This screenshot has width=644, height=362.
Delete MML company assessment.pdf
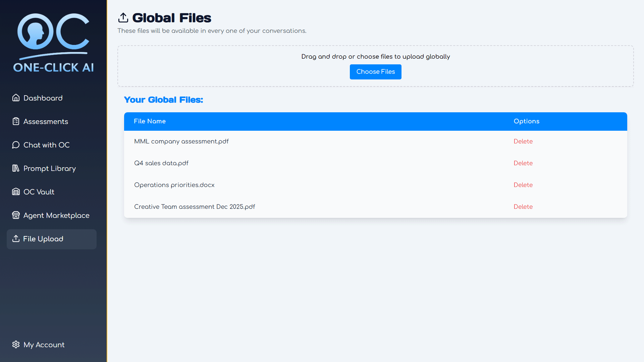(x=523, y=141)
